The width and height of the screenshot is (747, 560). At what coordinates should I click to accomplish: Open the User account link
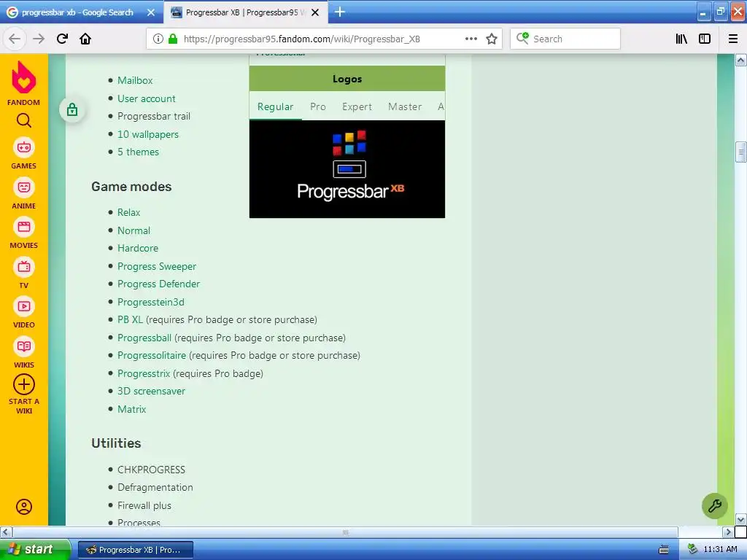pyautogui.click(x=147, y=98)
